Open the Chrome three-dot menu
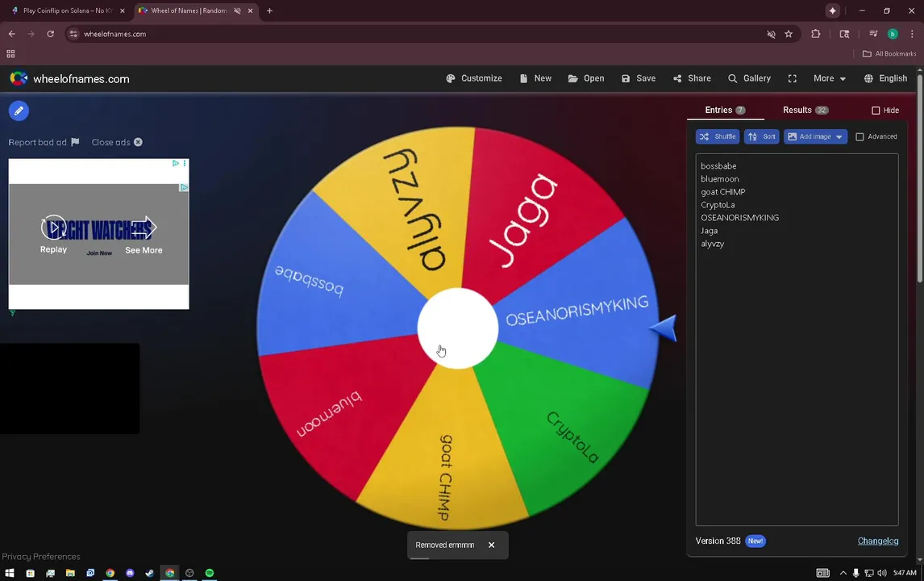Viewport: 924px width, 581px height. 912,34
